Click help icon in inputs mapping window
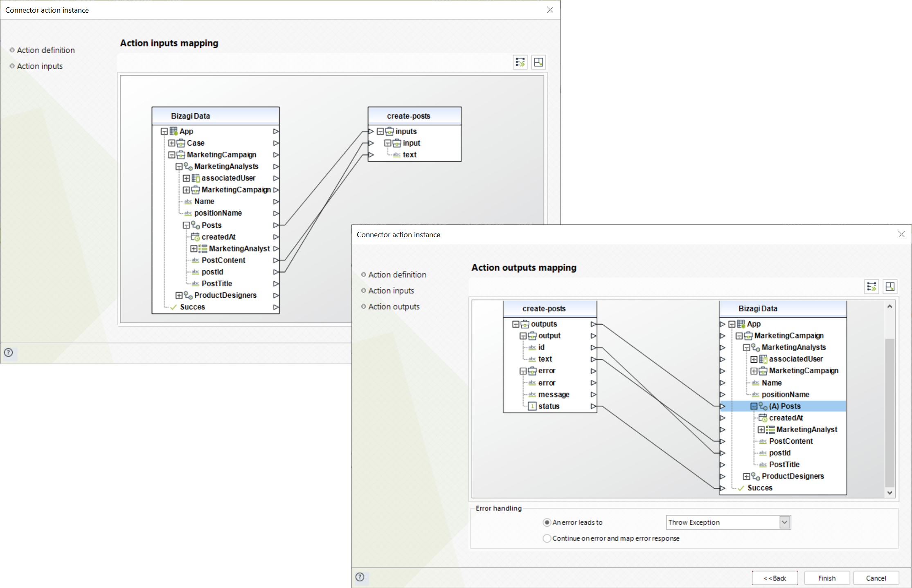Image resolution: width=912 pixels, height=588 pixels. pyautogui.click(x=8, y=352)
